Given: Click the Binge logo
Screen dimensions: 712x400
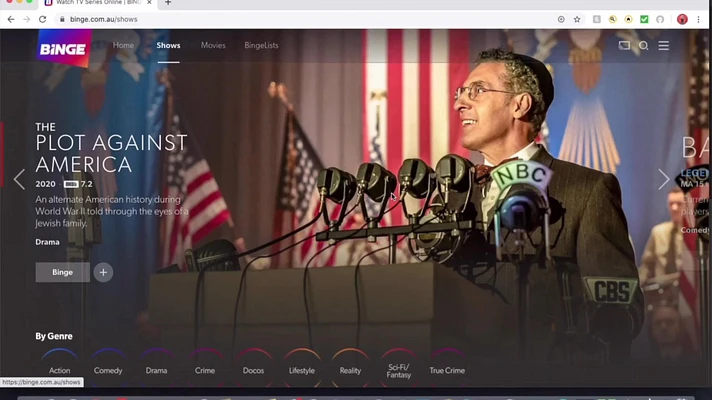Looking at the screenshot, I should pos(63,49).
